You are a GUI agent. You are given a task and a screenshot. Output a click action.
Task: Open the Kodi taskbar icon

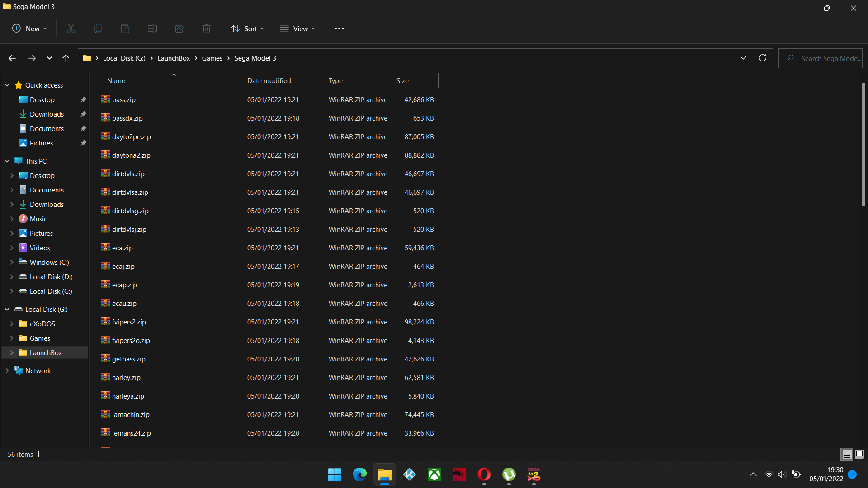[x=410, y=474]
